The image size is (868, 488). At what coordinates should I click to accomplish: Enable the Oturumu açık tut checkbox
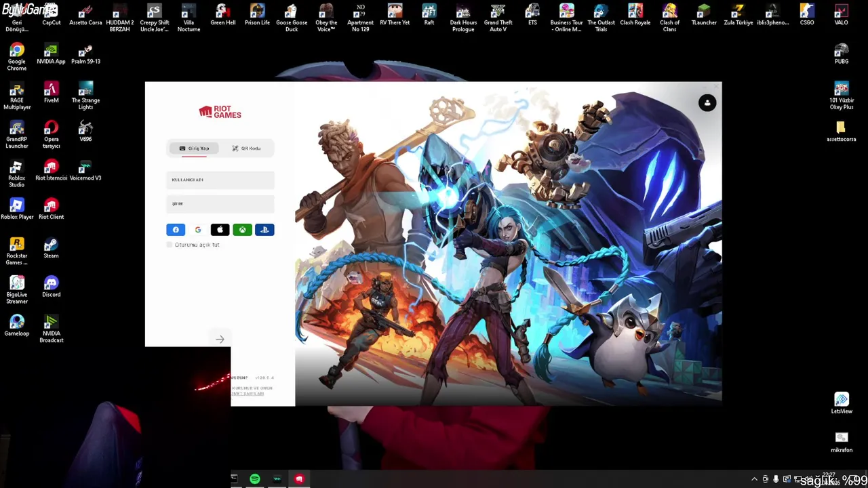click(x=170, y=245)
